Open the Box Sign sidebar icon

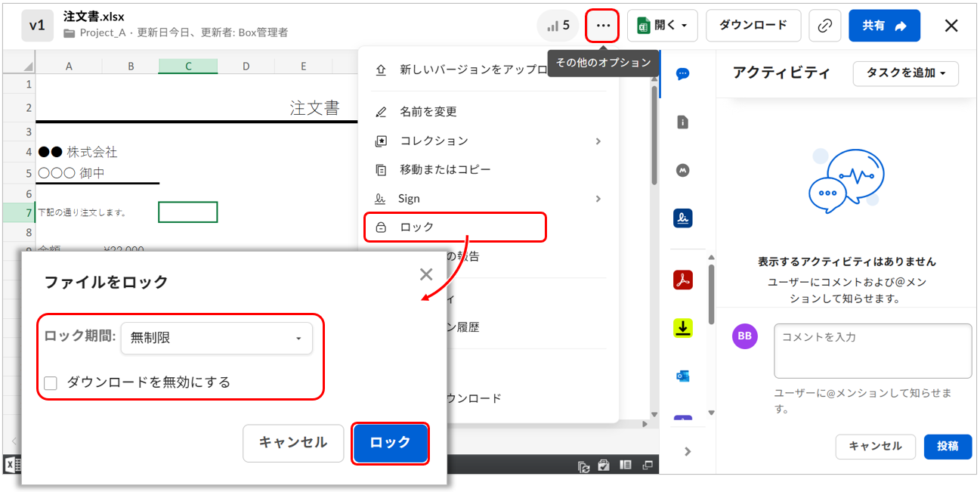(683, 218)
